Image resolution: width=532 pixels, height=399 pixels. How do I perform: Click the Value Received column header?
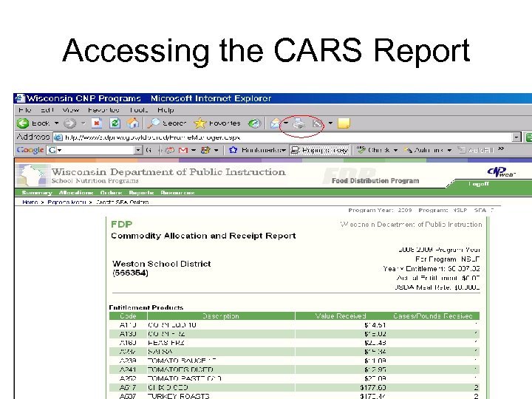[x=341, y=316]
